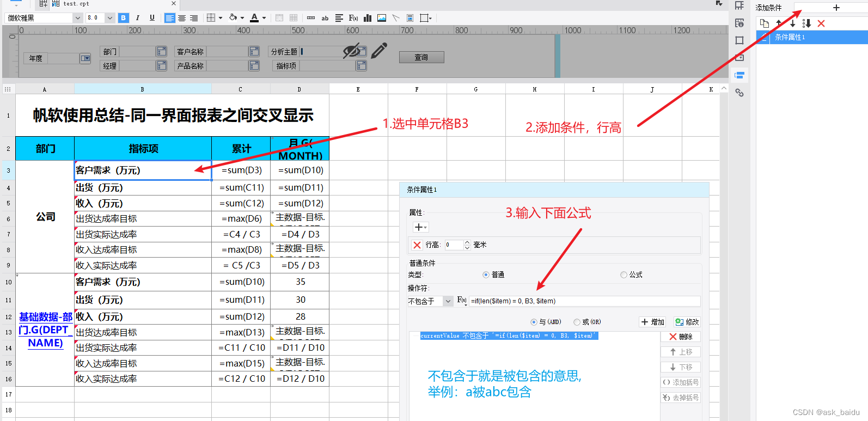Open the 年度 combo box widget
Image resolution: width=868 pixels, height=421 pixels.
pos(85,58)
